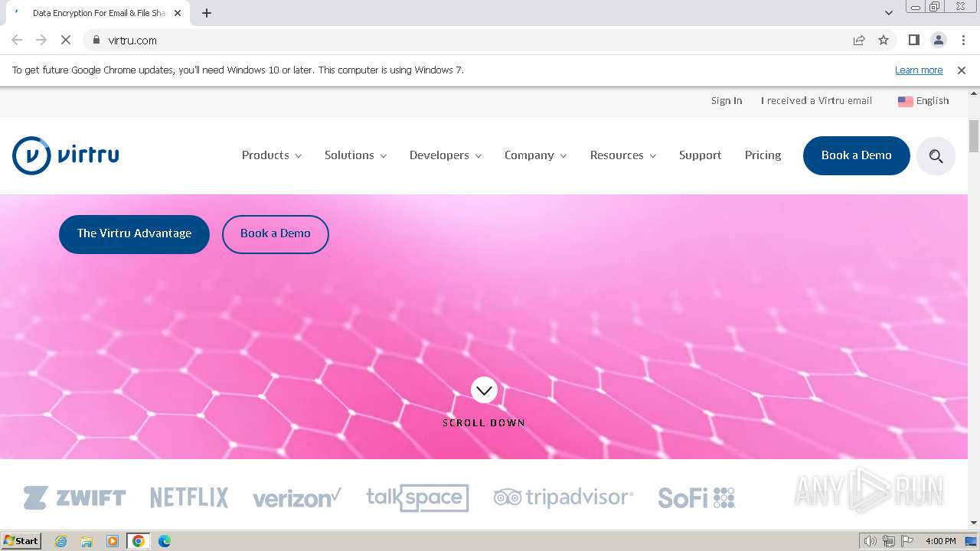Viewport: 980px width, 551px height.
Task: Expand the Developers menu
Action: (x=446, y=155)
